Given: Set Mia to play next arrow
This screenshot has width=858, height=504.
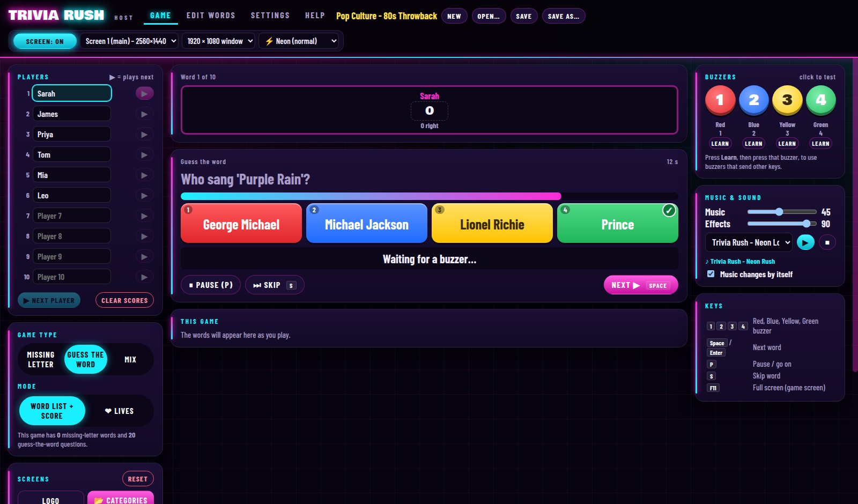Looking at the screenshot, I should [x=144, y=175].
